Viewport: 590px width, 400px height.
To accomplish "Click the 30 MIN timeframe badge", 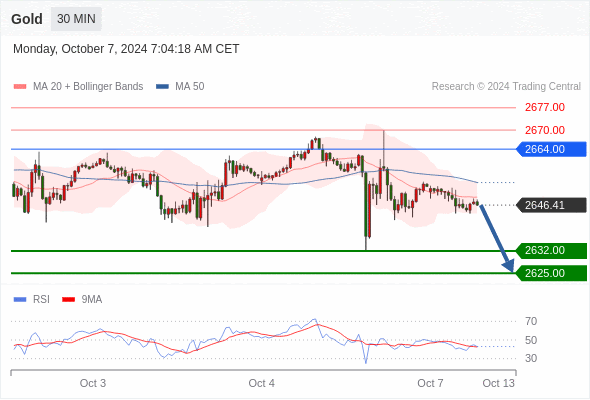I will pos(76,19).
